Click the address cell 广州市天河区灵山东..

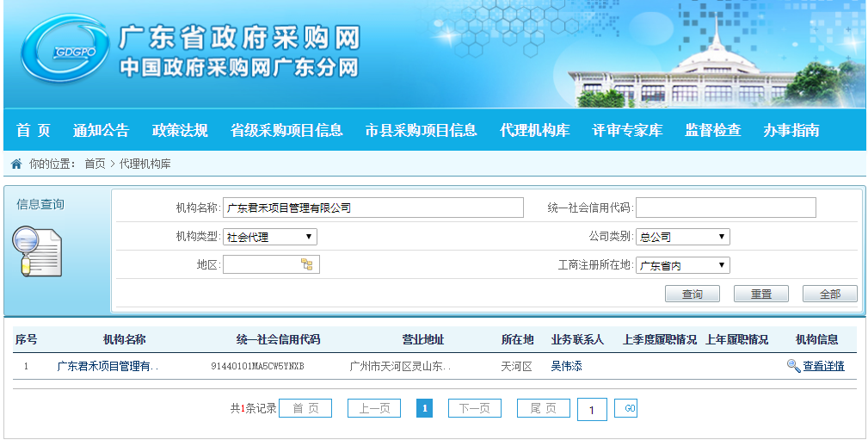[400, 366]
